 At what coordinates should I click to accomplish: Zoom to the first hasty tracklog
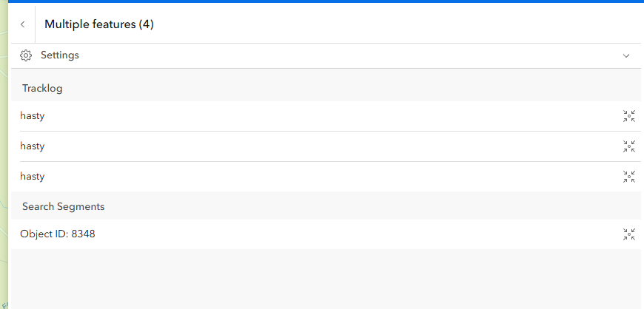pyautogui.click(x=629, y=116)
